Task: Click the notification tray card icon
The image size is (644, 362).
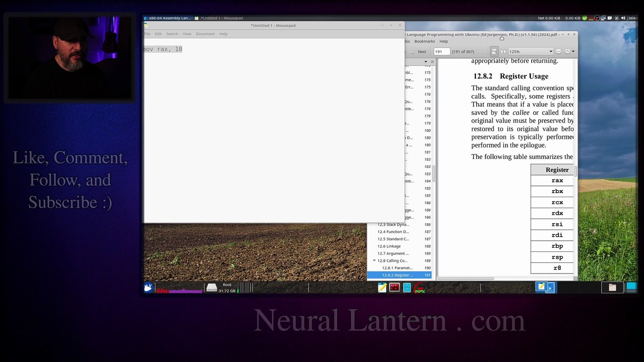Action: [x=610, y=18]
